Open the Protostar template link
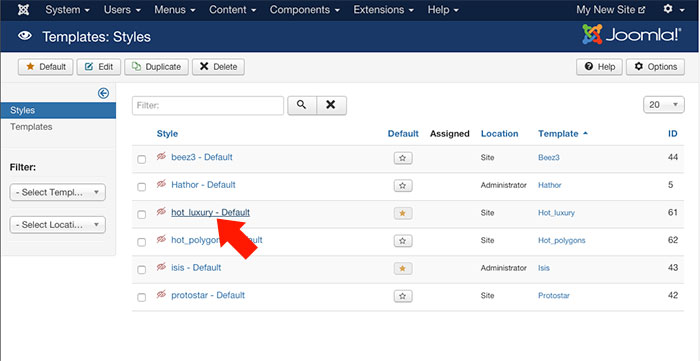The width and height of the screenshot is (700, 361). click(x=554, y=296)
